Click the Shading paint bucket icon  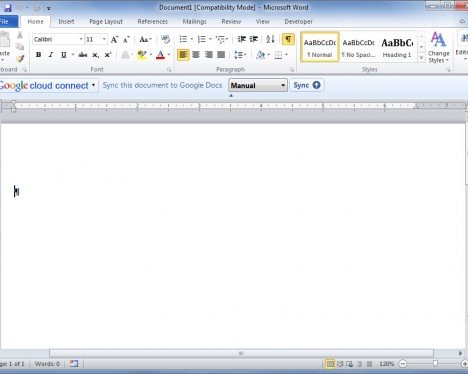pyautogui.click(x=261, y=55)
